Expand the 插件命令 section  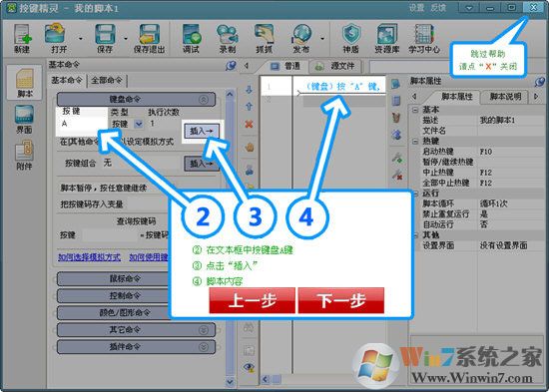tap(203, 347)
